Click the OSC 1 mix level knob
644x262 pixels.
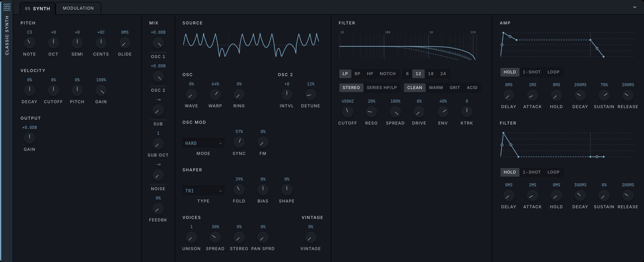pyautogui.click(x=158, y=43)
